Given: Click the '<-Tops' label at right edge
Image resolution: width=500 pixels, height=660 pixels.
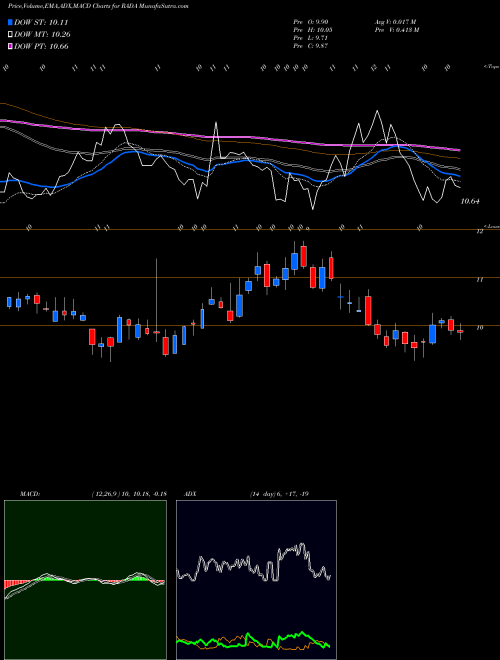Looking at the screenshot, I should tap(491, 67).
